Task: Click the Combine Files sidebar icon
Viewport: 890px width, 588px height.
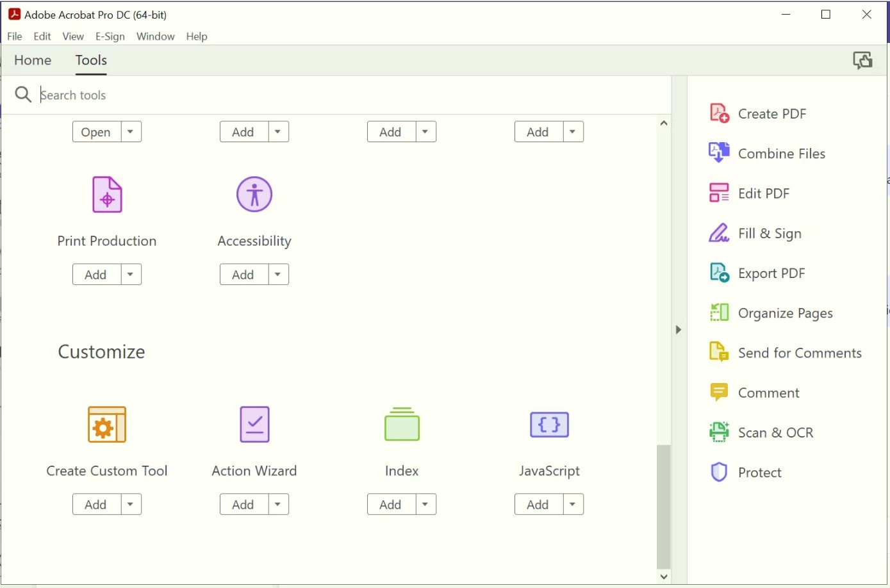Action: 719,153
